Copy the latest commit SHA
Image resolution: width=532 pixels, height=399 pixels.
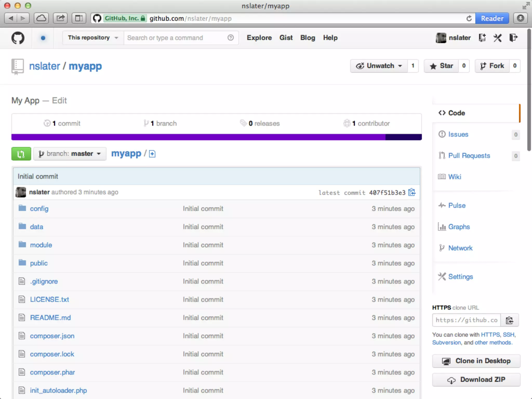tap(412, 192)
